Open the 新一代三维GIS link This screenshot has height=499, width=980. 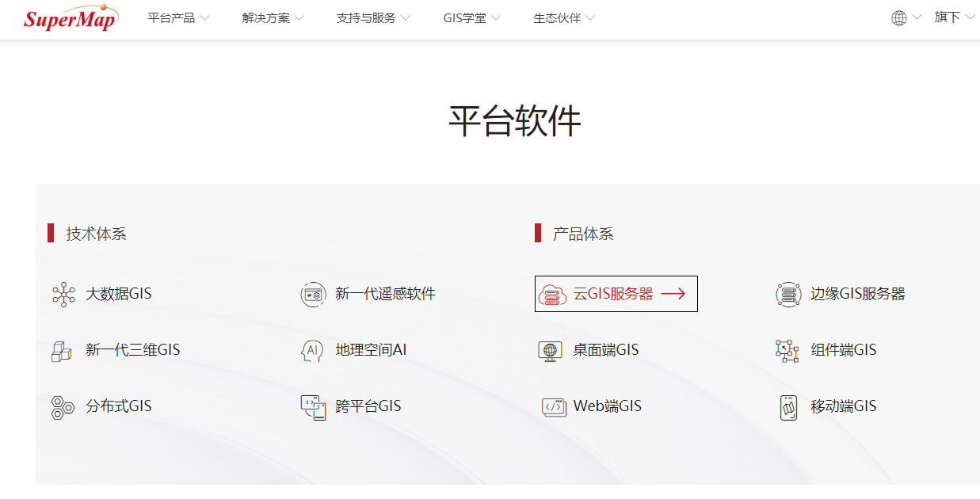pyautogui.click(x=133, y=350)
